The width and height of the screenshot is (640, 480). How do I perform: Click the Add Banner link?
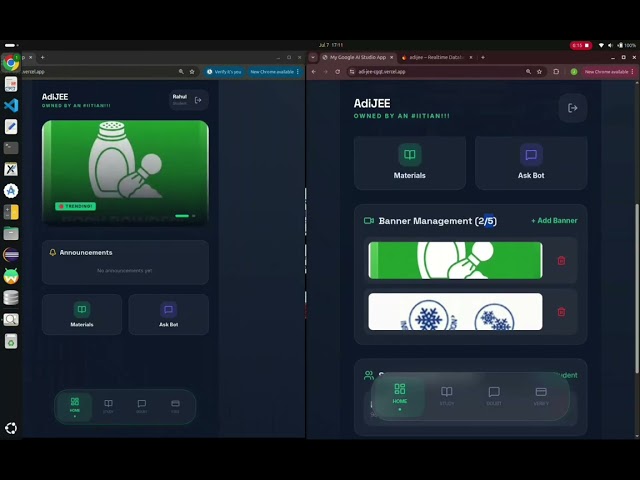pos(554,220)
